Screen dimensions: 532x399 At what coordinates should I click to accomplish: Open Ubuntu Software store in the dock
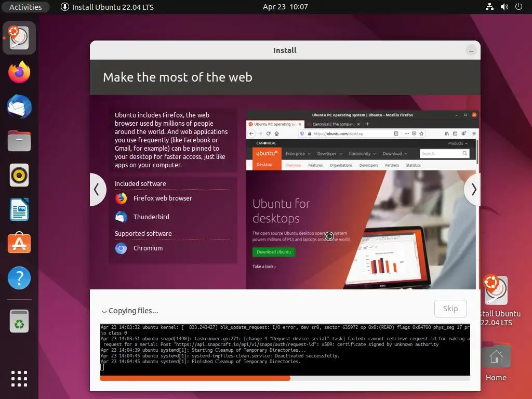[x=19, y=243]
